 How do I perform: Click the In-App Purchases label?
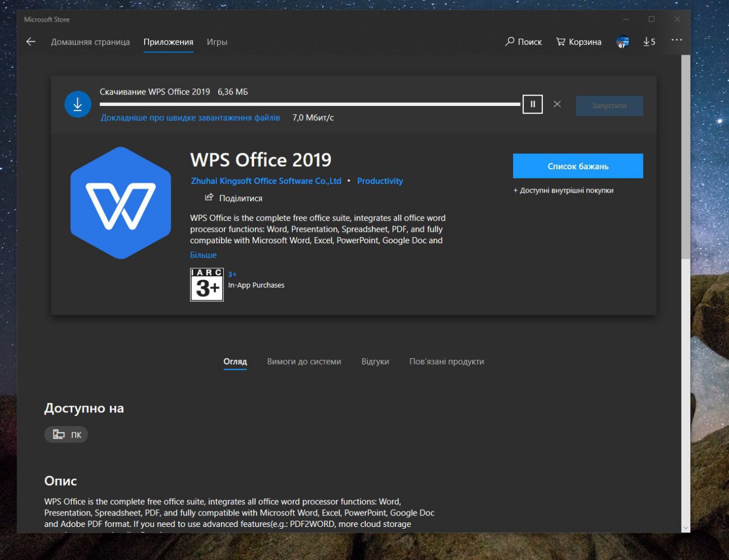tap(256, 285)
